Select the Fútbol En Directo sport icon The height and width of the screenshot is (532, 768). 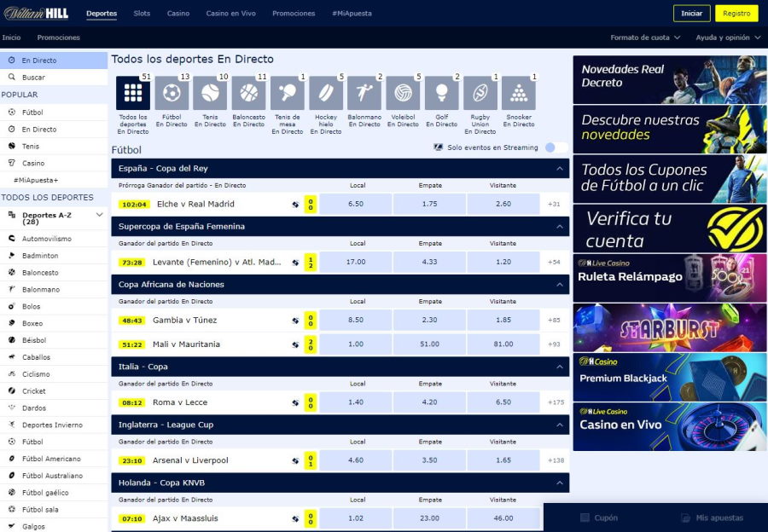[x=172, y=93]
